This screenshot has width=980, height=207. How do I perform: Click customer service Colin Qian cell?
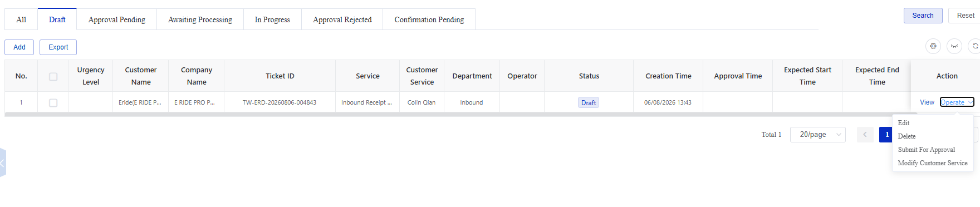[422, 102]
